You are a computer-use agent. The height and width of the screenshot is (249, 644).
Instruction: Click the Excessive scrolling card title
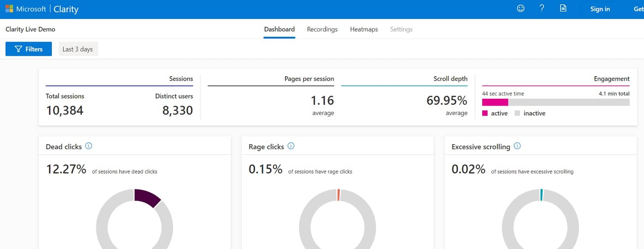481,147
